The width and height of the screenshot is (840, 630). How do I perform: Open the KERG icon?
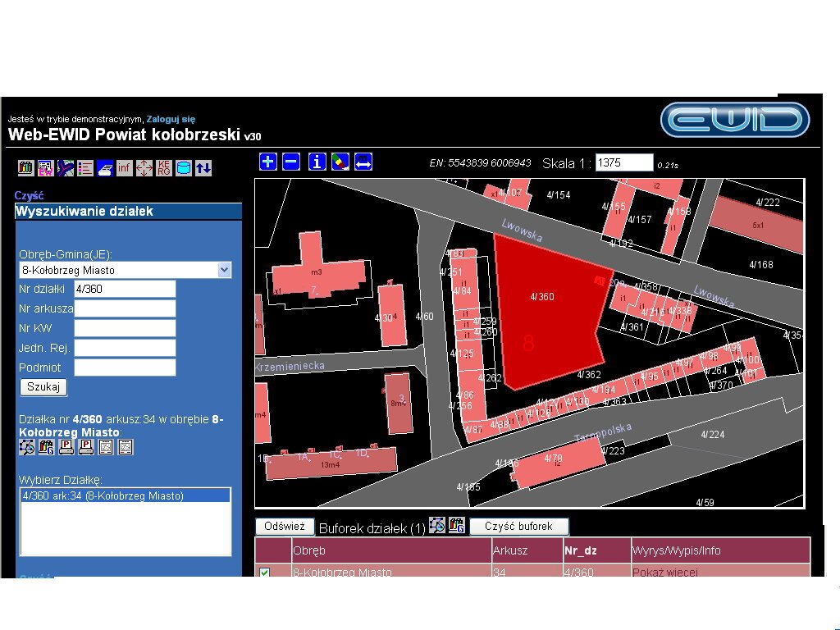pos(164,168)
